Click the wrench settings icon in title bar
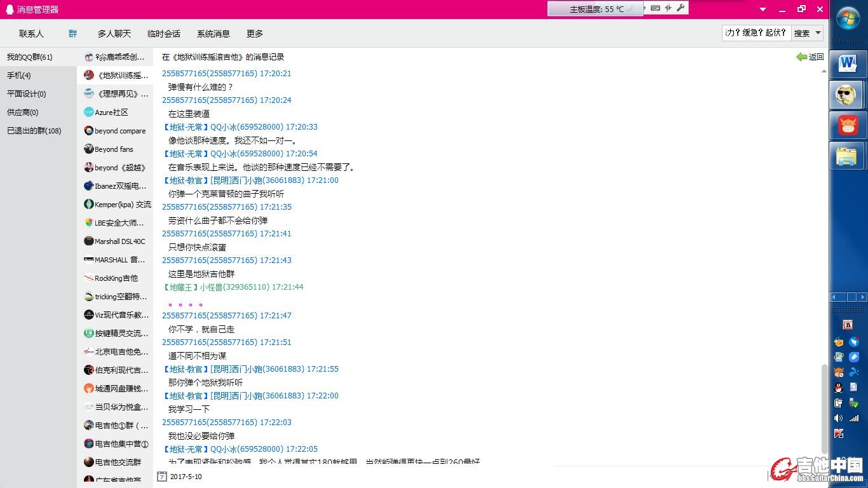 681,8
